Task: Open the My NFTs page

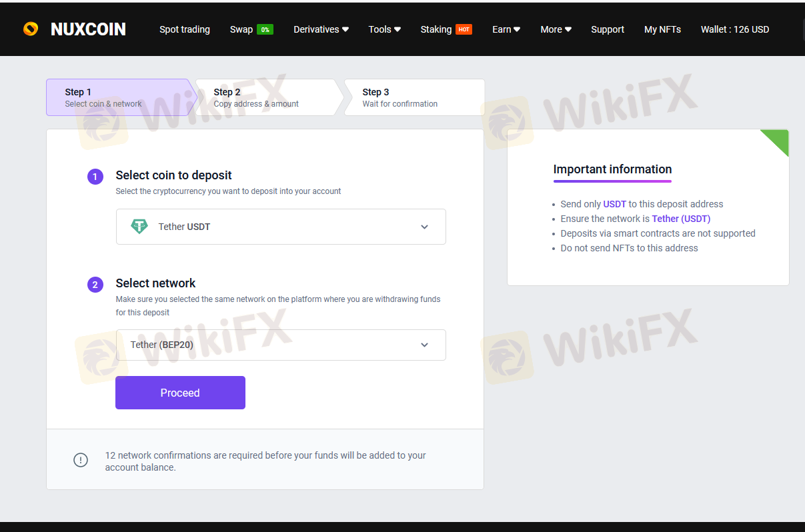Action: coord(662,29)
